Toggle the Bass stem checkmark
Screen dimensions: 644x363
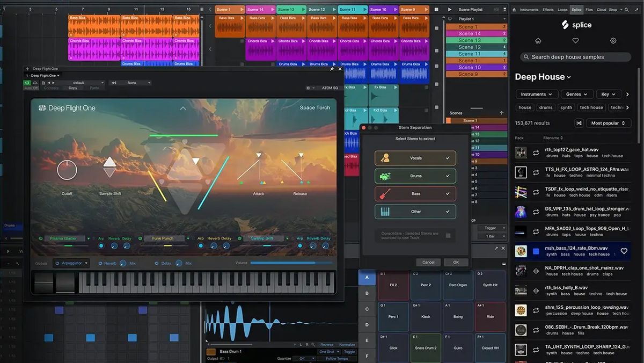448,193
